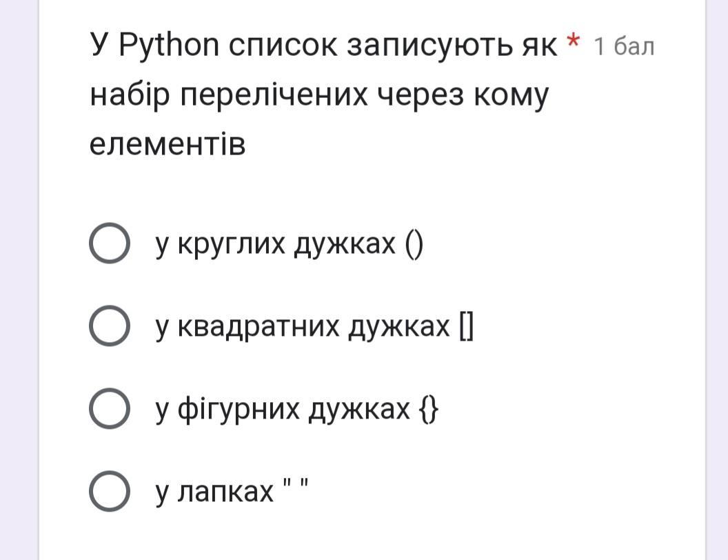
Task: Select the square brackets [] radio button
Action: point(109,327)
